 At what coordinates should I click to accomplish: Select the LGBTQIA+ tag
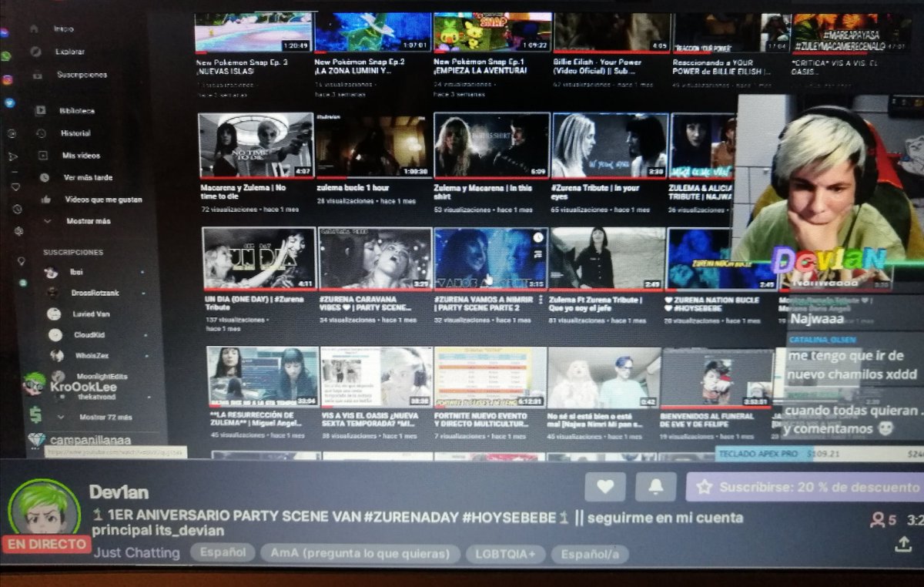pyautogui.click(x=505, y=554)
